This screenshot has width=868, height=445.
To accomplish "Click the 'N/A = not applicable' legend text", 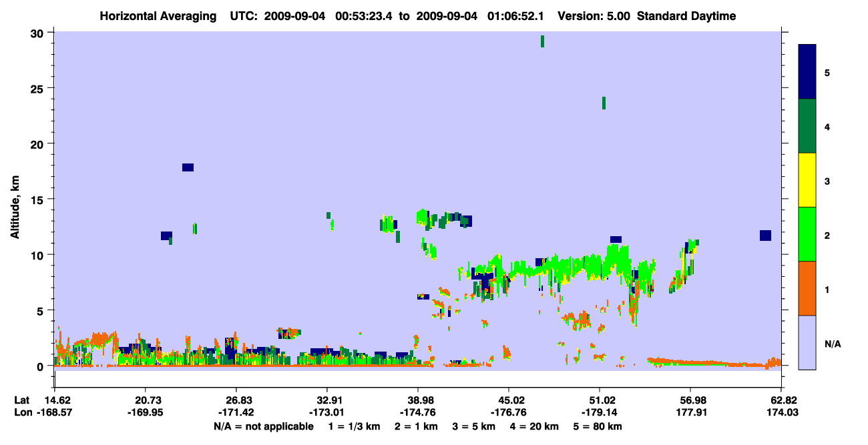I will click(x=264, y=426).
